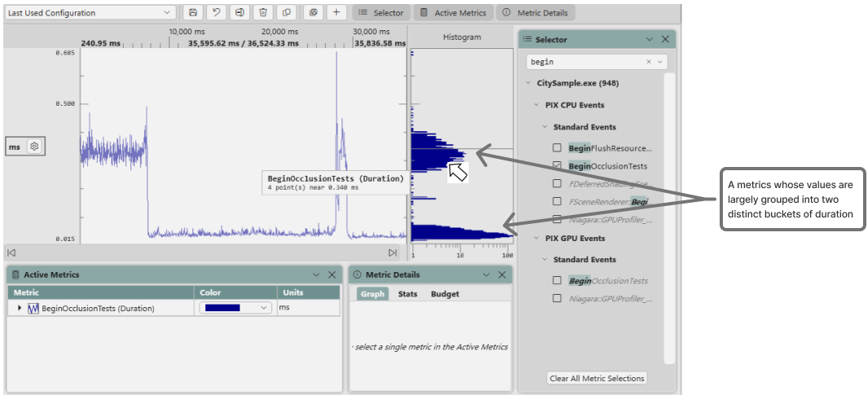Click the horizontal timeline scrollbar below the graph

coord(202,252)
